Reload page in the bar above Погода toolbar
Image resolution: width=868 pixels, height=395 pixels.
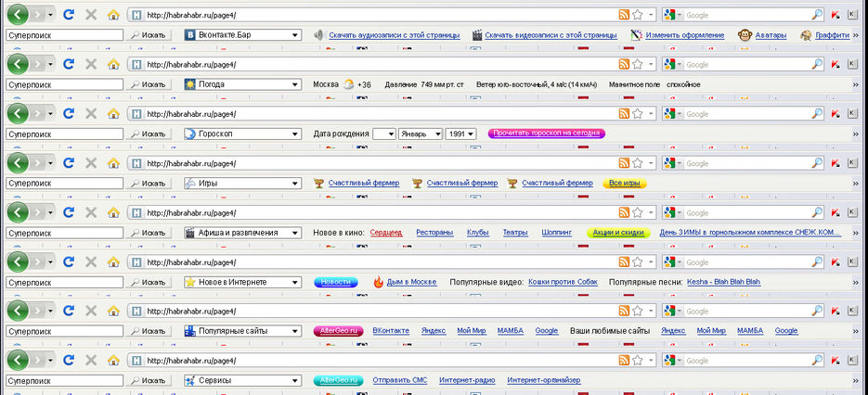68,64
